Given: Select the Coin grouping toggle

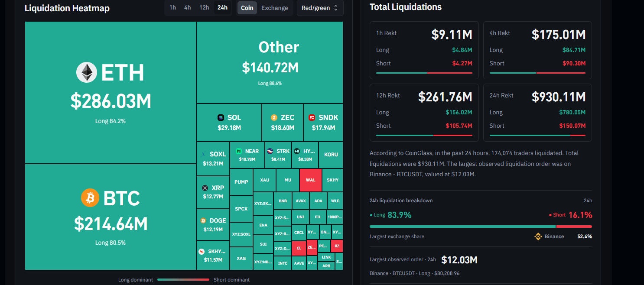Looking at the screenshot, I should (x=247, y=8).
